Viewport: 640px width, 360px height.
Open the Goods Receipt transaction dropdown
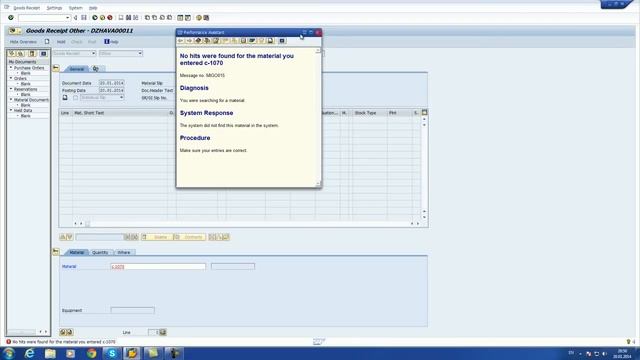(x=93, y=53)
